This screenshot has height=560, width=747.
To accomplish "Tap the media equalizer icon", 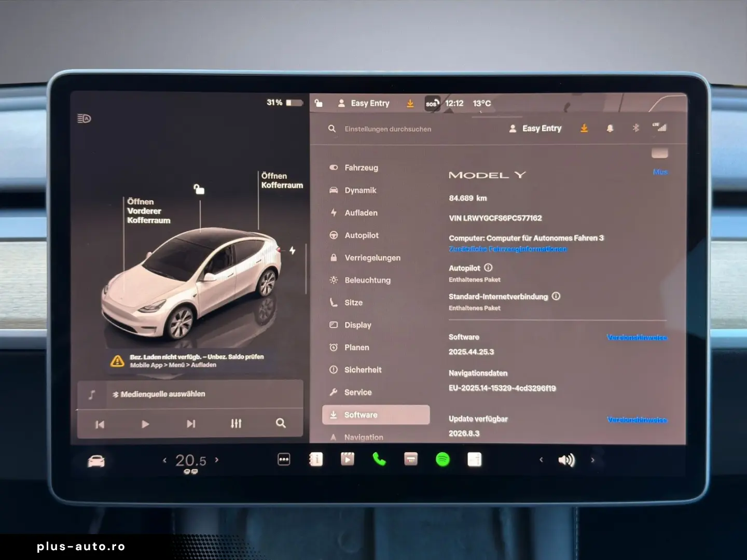I will (236, 424).
